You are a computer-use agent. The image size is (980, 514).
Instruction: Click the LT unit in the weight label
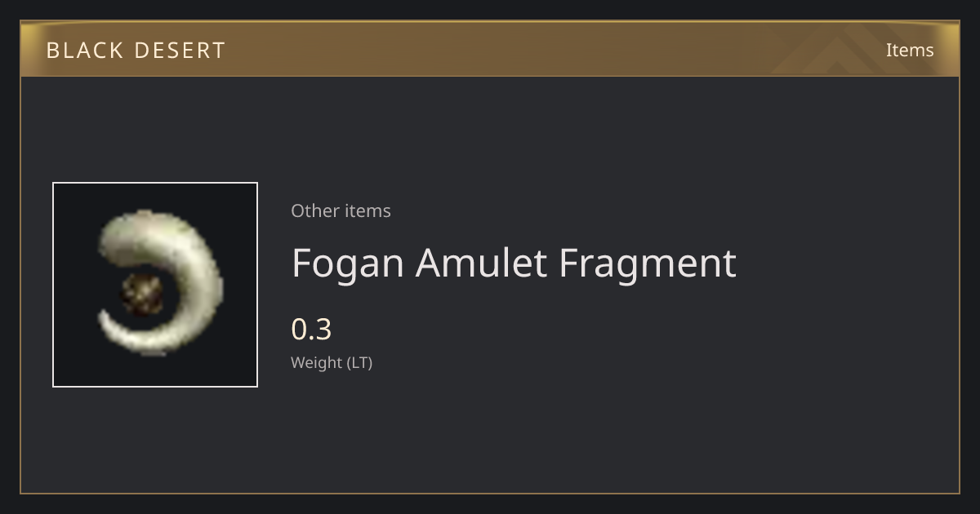click(360, 363)
